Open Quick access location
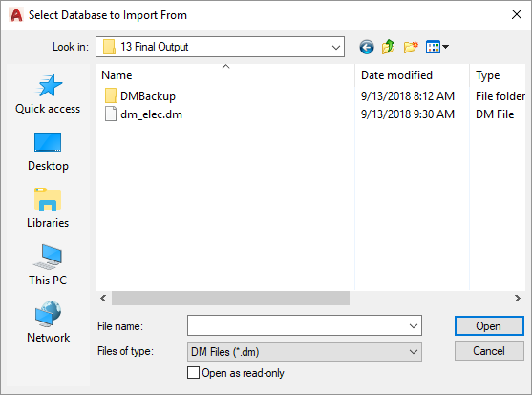The image size is (532, 395). click(x=48, y=94)
